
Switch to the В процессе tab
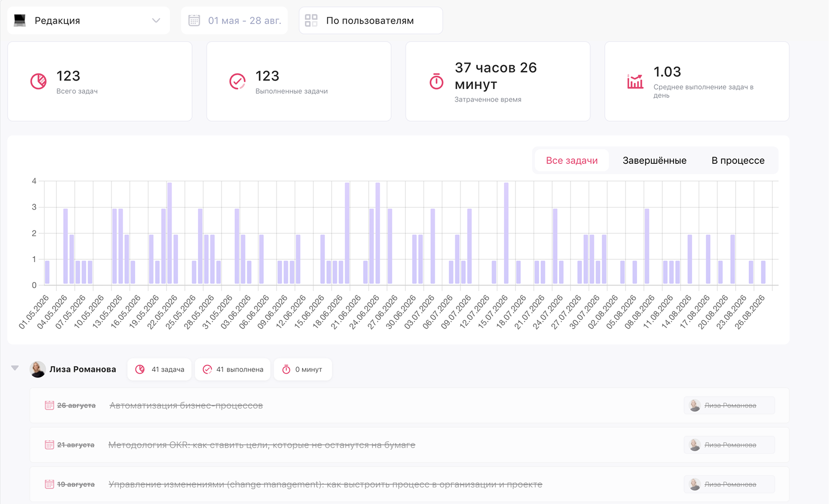click(738, 161)
